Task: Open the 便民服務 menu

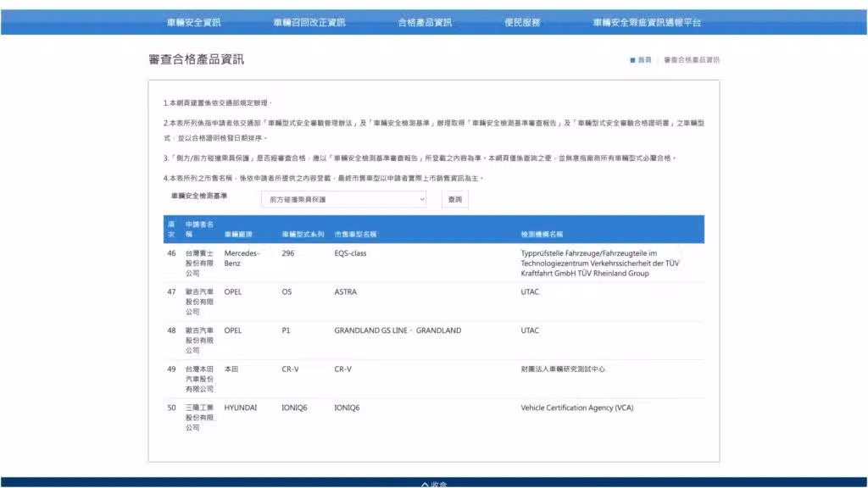Action: (522, 22)
